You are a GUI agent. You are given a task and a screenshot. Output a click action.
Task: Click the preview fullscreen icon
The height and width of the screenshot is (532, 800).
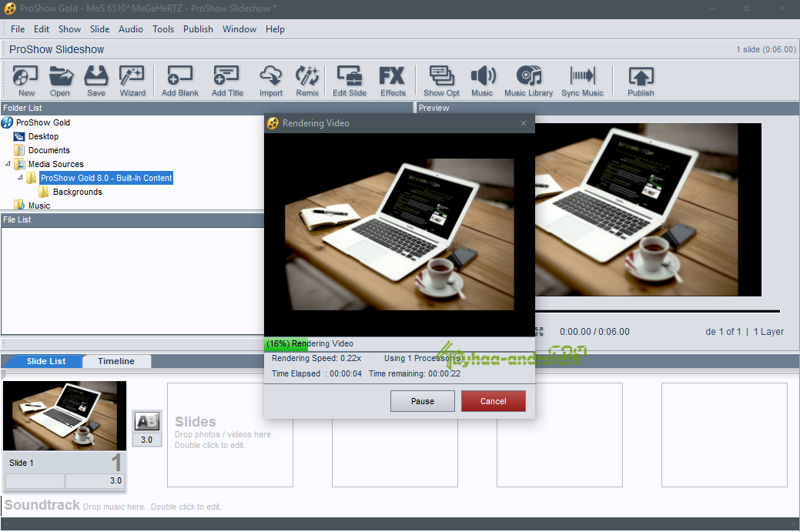pyautogui.click(x=539, y=332)
